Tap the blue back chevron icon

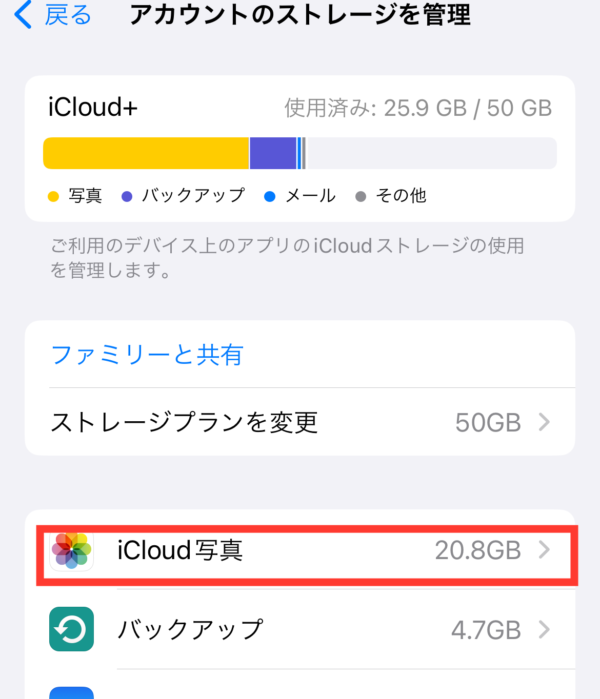point(23,14)
